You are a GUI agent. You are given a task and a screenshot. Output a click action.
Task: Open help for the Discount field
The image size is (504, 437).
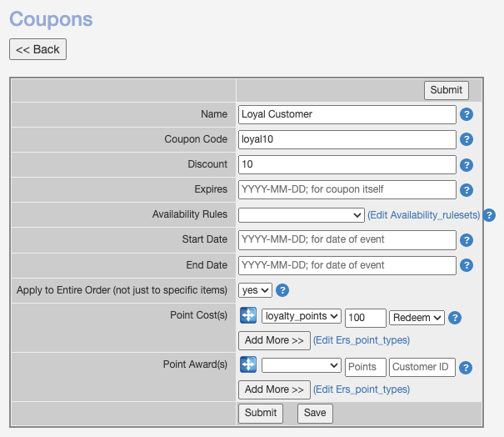[467, 165]
